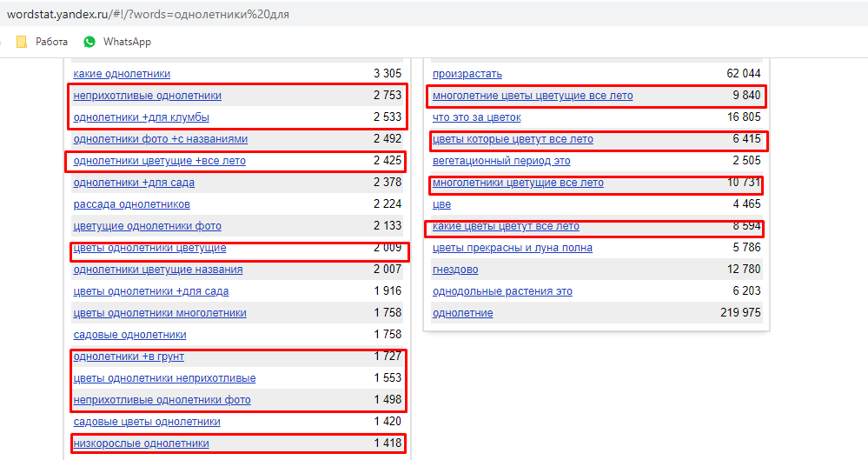The width and height of the screenshot is (868, 460).
Task: Follow the цве query link
Action: (441, 204)
